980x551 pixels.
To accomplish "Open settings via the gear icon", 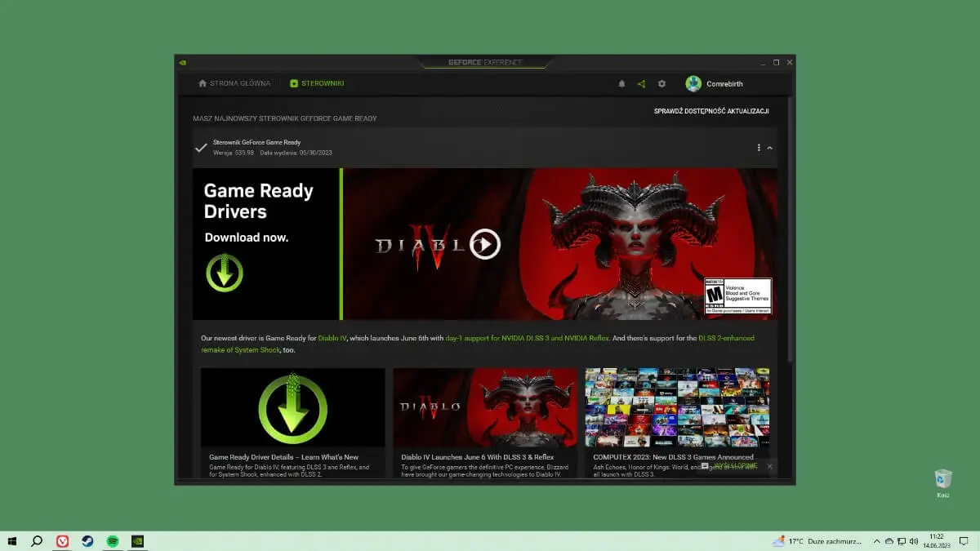I will click(661, 84).
